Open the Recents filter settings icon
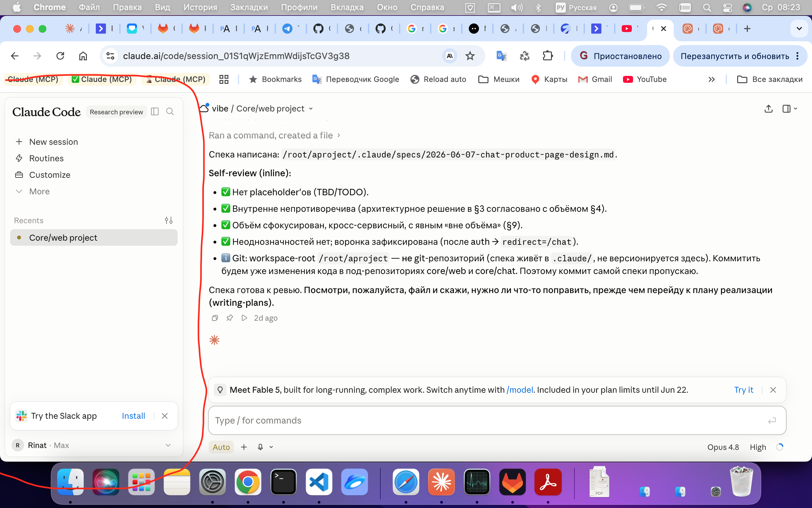This screenshot has width=812, height=508. 169,220
